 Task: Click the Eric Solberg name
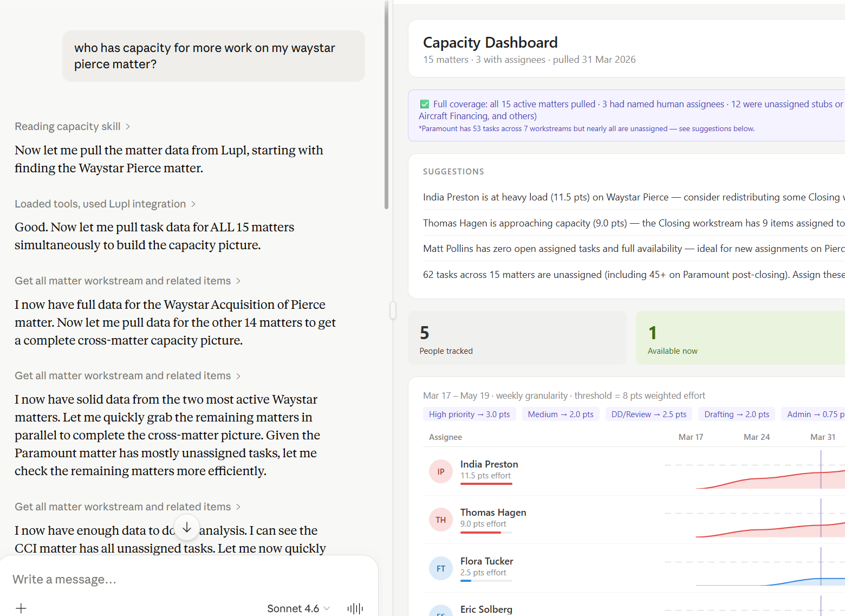tap(486, 609)
